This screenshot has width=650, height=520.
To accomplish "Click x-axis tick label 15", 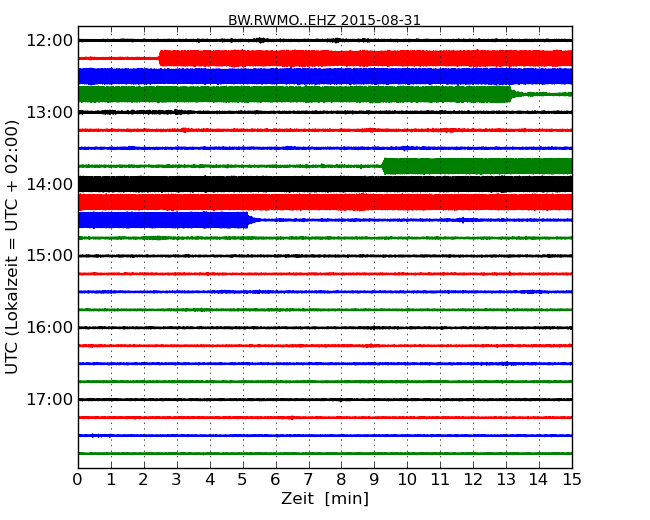I will click(572, 480).
